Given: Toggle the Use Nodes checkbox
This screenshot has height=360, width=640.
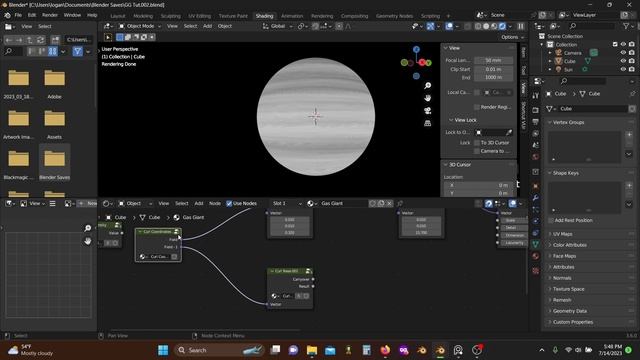Looking at the screenshot, I should (x=229, y=203).
